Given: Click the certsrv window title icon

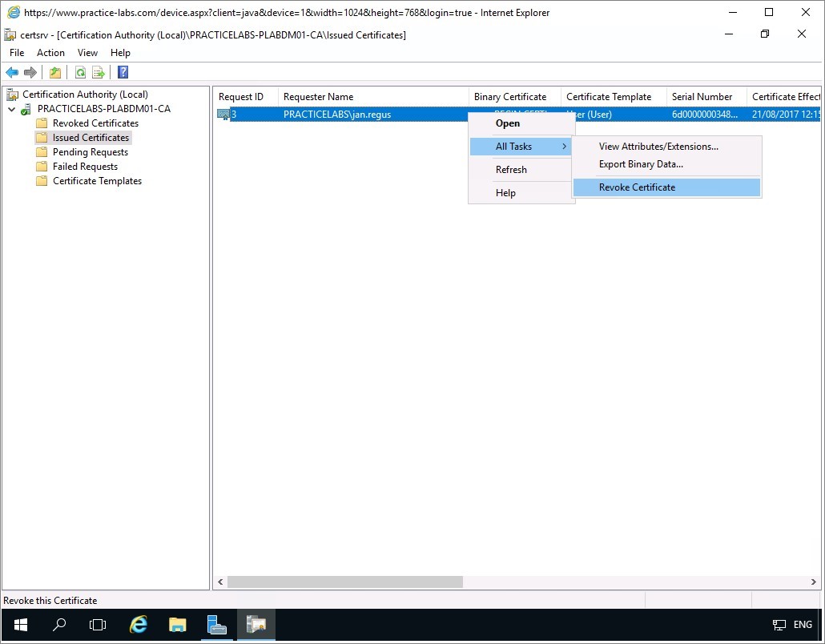Looking at the screenshot, I should 10,34.
